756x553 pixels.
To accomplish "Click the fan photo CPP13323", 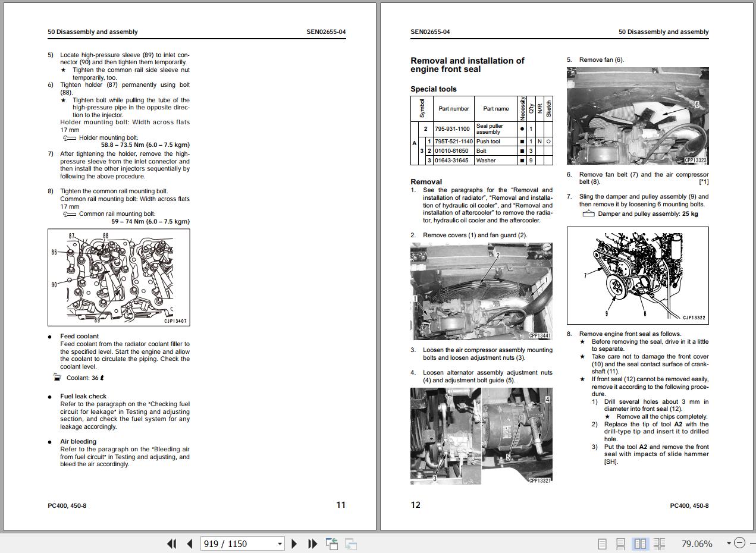I will click(x=638, y=116).
